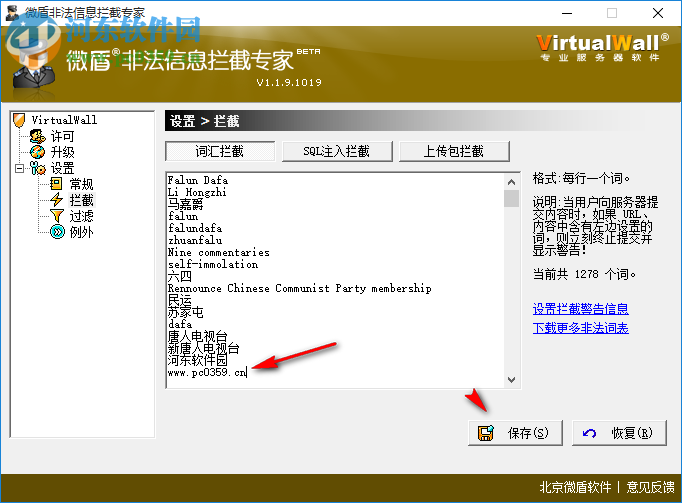Open 北京微盾软件 footer link

pos(575,487)
